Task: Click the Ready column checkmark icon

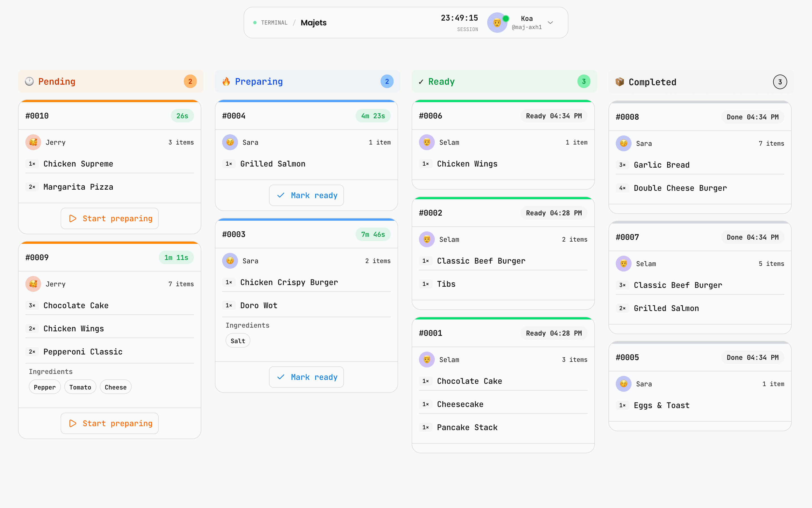Action: click(x=421, y=82)
